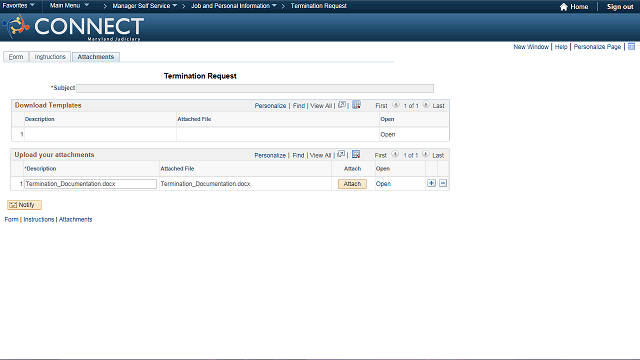This screenshot has height=360, width=640.
Task: Click the bottom Attachments link
Action: pos(76,220)
